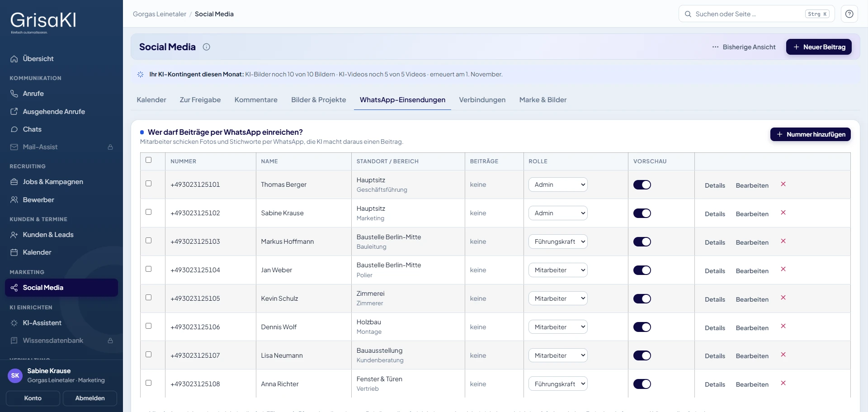
Task: Select the Marke & Bilder tab
Action: (x=543, y=100)
